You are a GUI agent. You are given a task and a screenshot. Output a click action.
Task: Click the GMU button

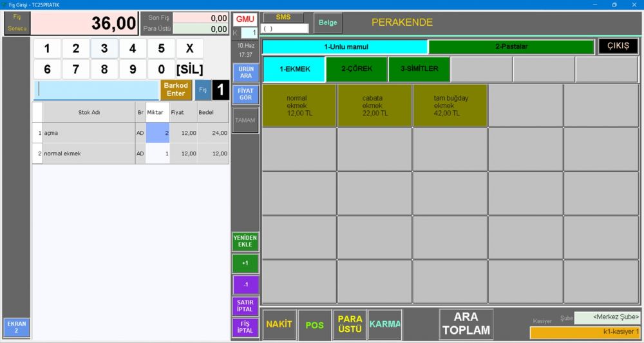tap(245, 19)
